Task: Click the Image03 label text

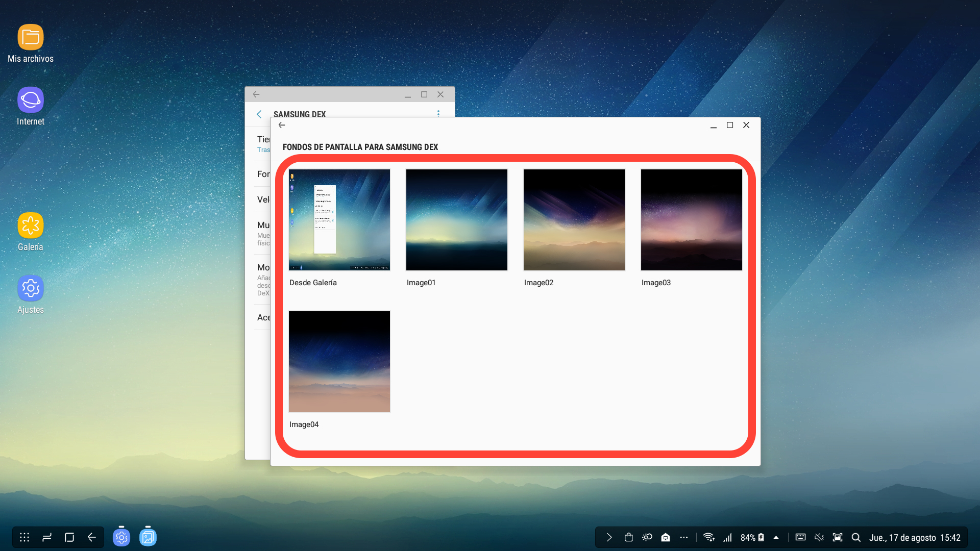Action: [x=656, y=283]
